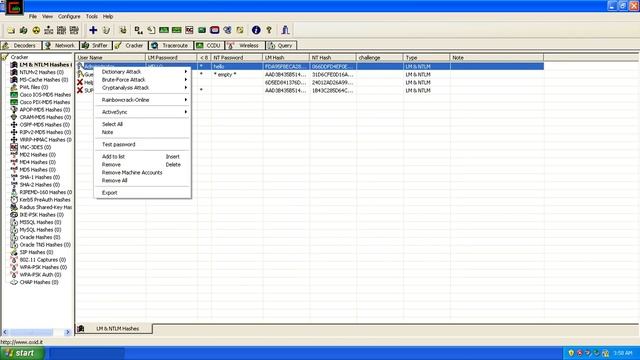Open the Help menu
This screenshot has width=640, height=360.
point(108,16)
